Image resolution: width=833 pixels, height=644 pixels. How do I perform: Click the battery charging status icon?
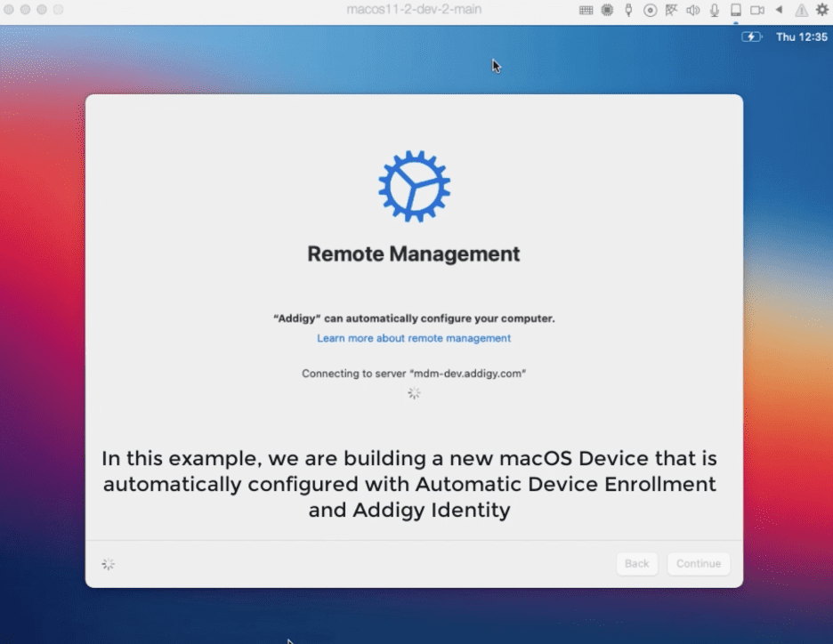coord(752,36)
